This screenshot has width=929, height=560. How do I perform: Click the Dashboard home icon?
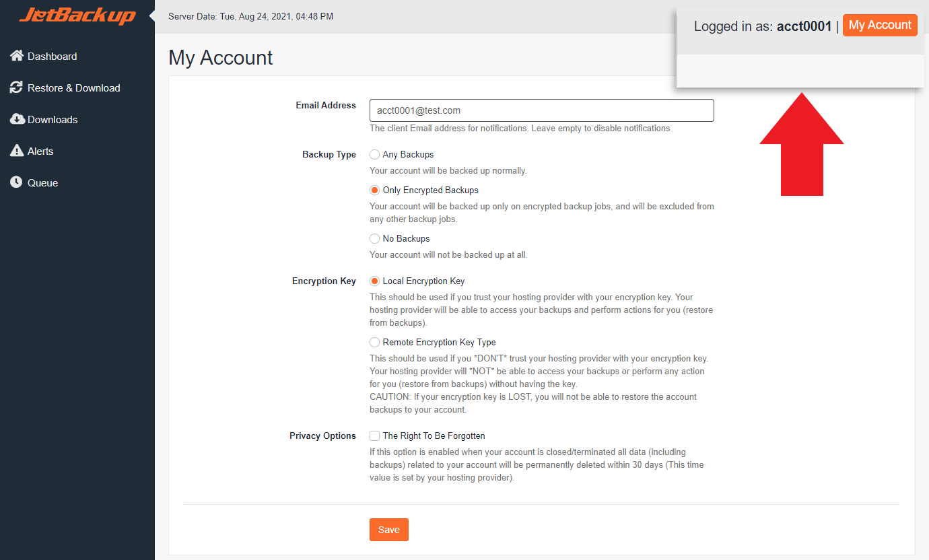coord(17,56)
